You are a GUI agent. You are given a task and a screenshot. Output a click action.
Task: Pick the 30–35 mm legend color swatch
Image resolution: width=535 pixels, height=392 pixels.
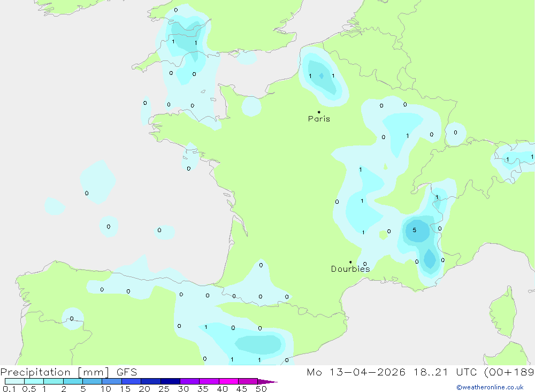tap(190, 381)
